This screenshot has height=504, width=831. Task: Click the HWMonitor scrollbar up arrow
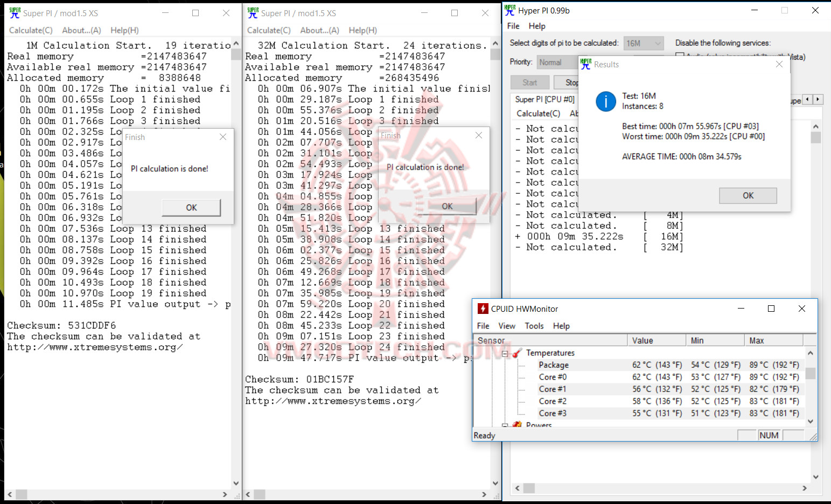[x=811, y=353]
